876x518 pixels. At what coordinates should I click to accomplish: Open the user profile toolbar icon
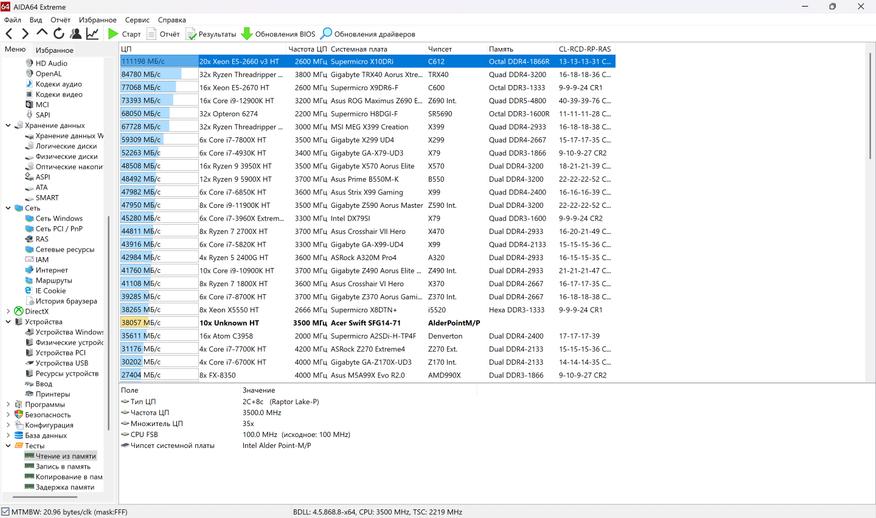75,34
